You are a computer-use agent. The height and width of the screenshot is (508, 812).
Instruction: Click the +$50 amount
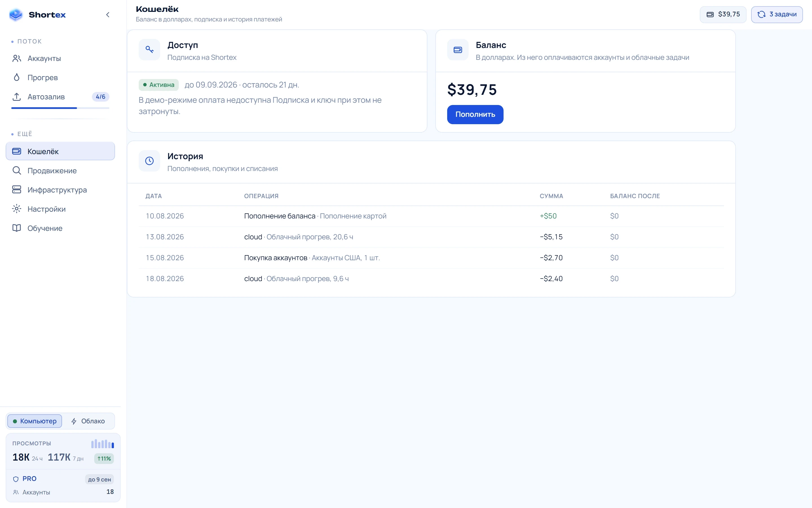548,216
